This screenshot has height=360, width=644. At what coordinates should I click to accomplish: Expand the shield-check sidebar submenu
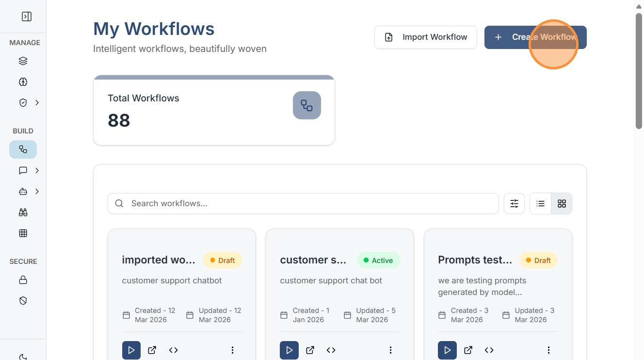click(x=37, y=103)
